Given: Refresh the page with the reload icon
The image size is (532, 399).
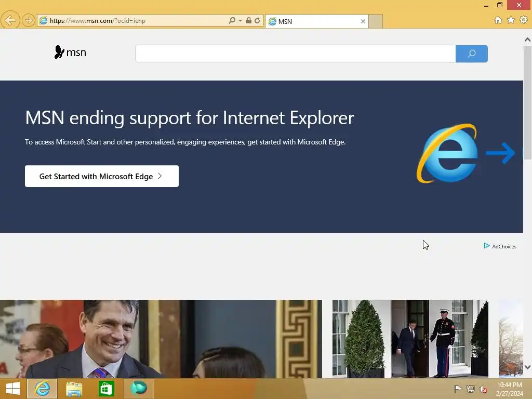Looking at the screenshot, I should [257, 20].
